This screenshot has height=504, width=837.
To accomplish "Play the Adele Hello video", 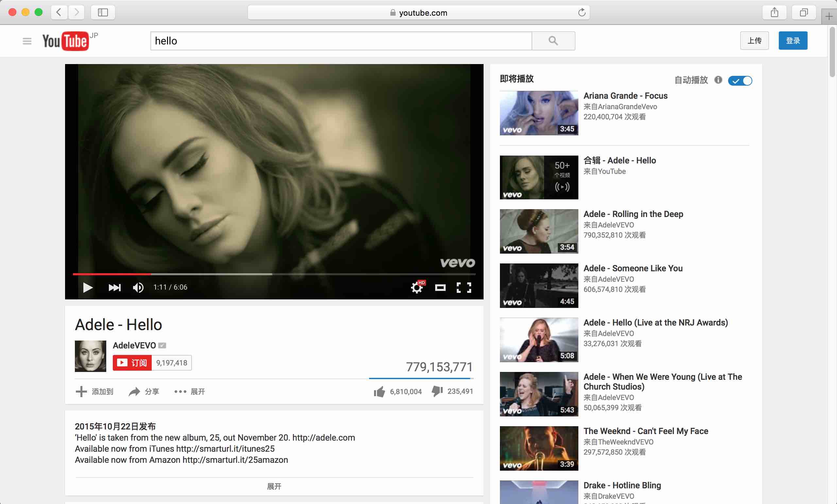I will click(x=88, y=288).
